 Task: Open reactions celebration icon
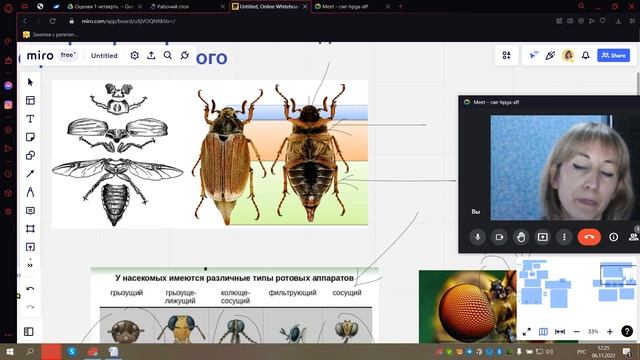tap(550, 56)
